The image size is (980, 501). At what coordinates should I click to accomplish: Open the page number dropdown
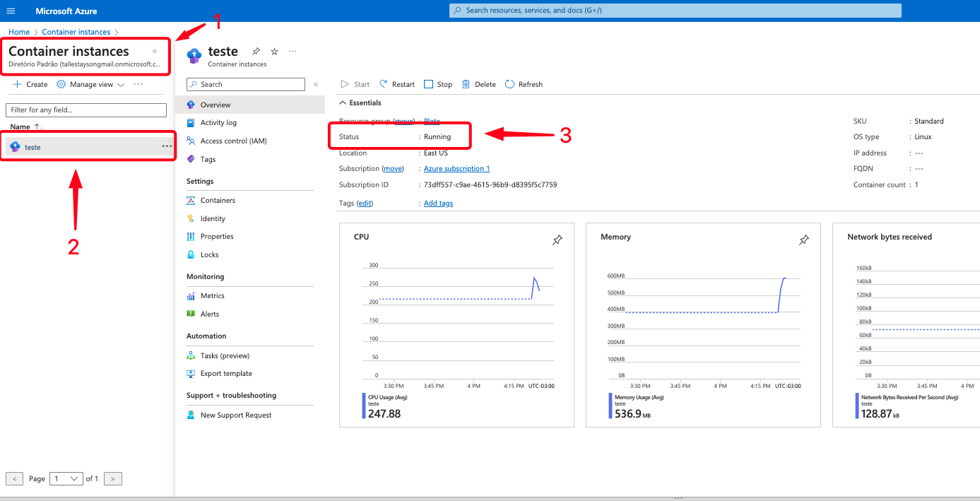tap(66, 478)
